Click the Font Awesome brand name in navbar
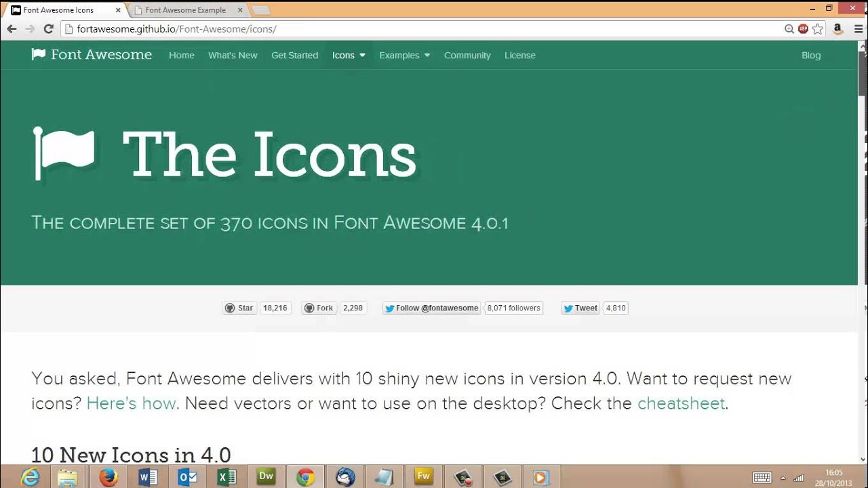The image size is (868, 488). pyautogui.click(x=101, y=55)
